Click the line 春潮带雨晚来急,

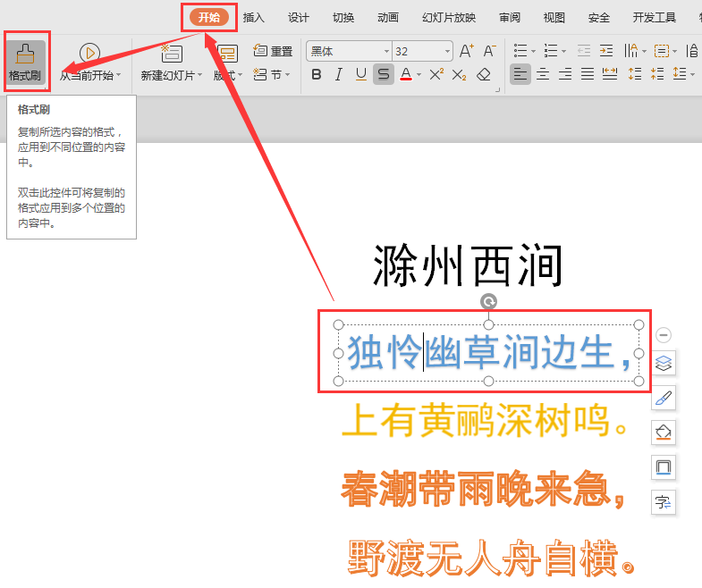tap(484, 489)
